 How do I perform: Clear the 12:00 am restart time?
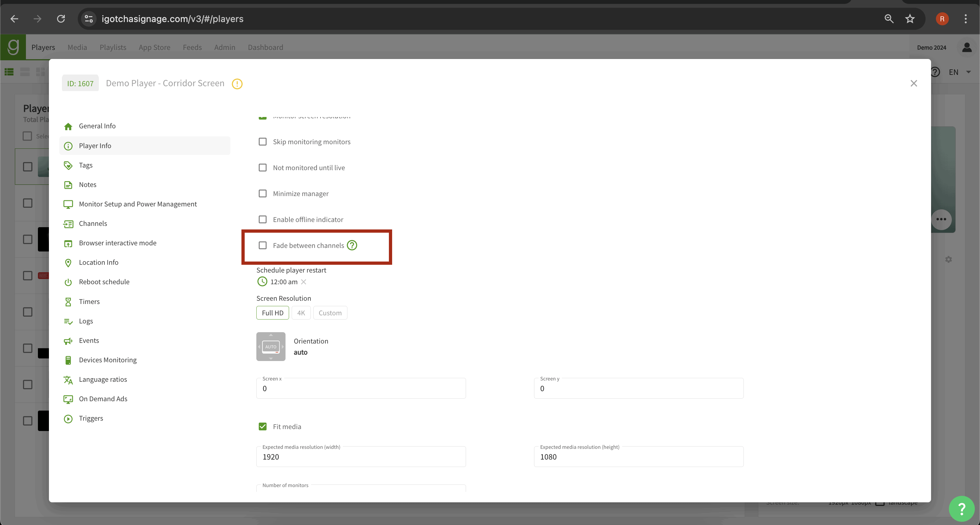point(304,282)
